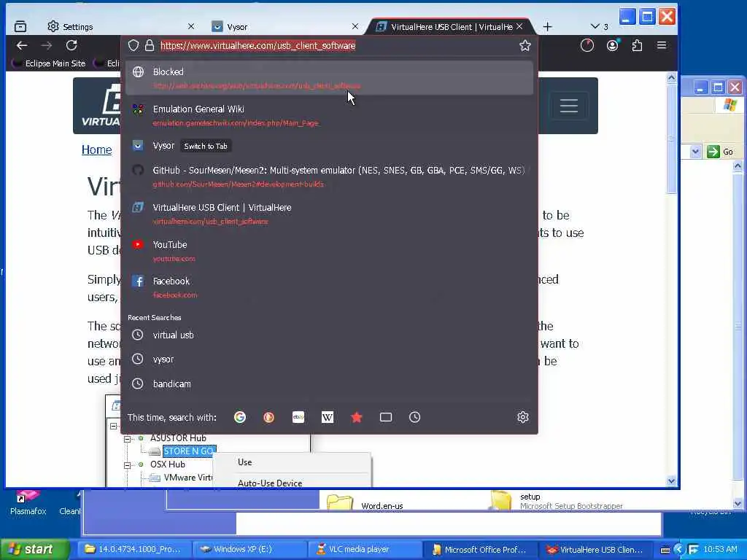
Task: Open address dropdown in background Explorer window
Action: point(695,152)
